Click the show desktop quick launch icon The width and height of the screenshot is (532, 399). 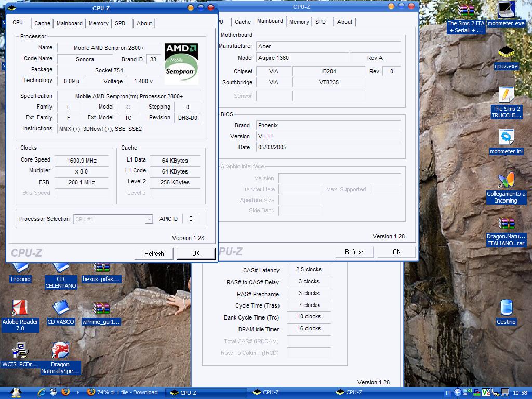54,392
